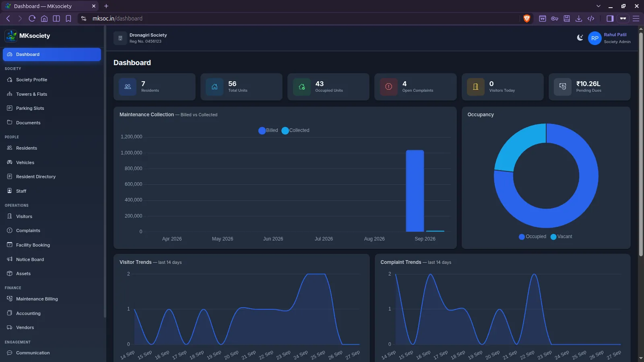644x362 pixels.
Task: Toggle the Vacant legend item
Action: 561,237
